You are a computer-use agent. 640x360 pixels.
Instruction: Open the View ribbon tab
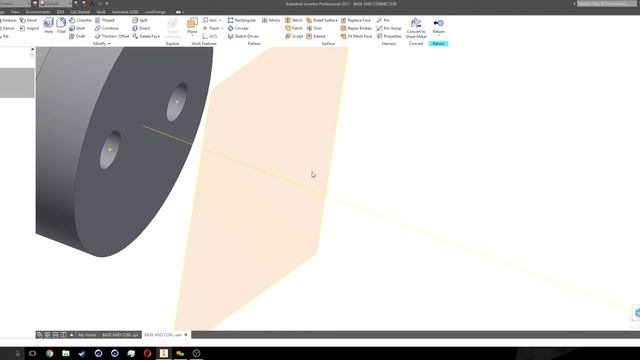[x=15, y=12]
